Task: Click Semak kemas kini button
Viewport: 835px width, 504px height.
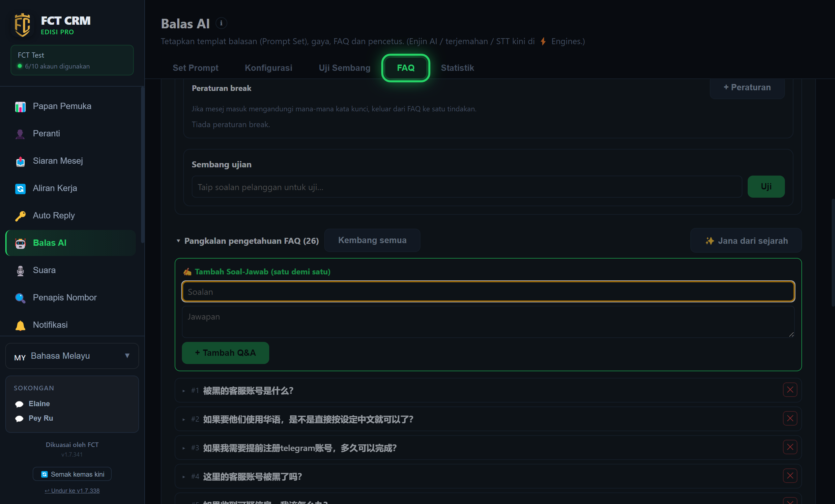Action: (x=72, y=474)
